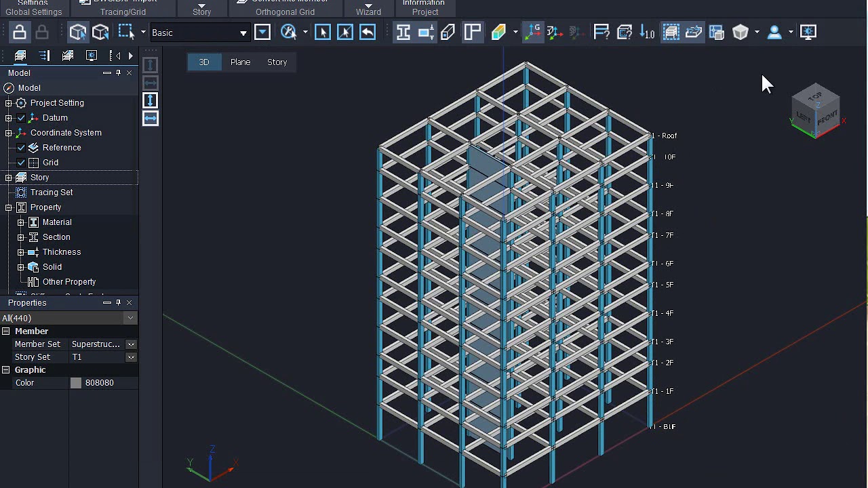
Task: Toggle the Reference visibility checkbox
Action: (21, 148)
